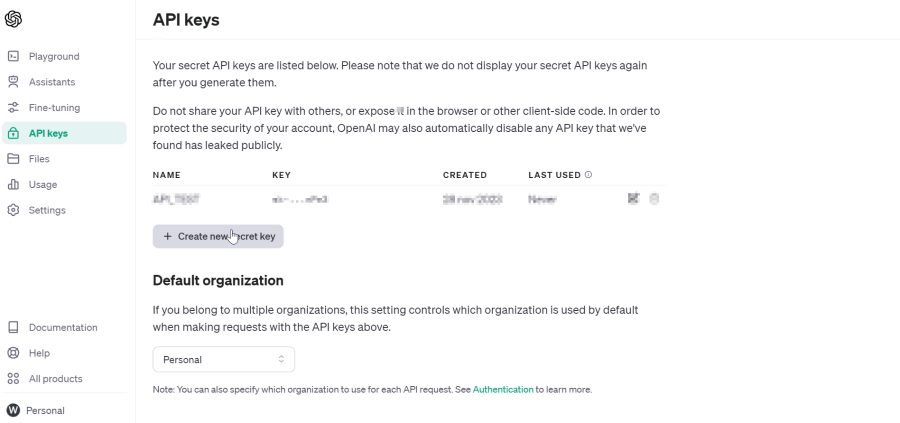The height and width of the screenshot is (423, 900).
Task: Click the blurred secret key value cell
Action: pos(300,199)
